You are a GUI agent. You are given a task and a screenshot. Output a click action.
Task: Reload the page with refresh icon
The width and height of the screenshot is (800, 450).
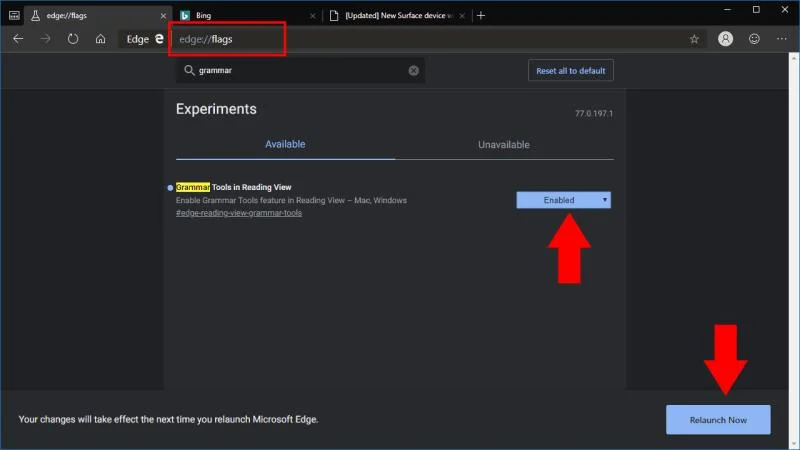point(73,39)
